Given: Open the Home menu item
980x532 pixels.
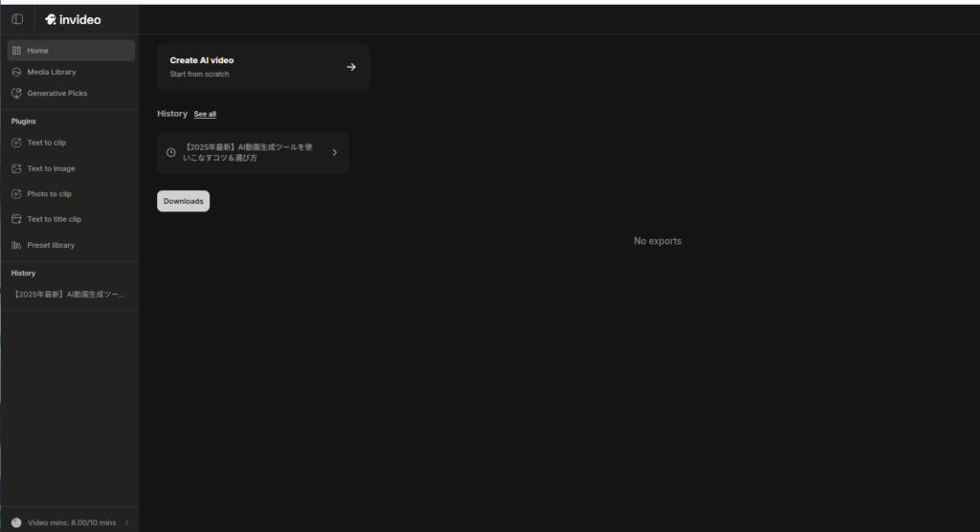Looking at the screenshot, I should click(71, 51).
